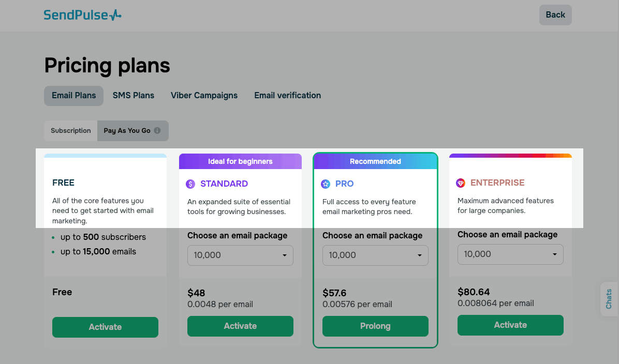Click the SendPulse logo
Viewport: 619px width, 364px height.
[82, 15]
